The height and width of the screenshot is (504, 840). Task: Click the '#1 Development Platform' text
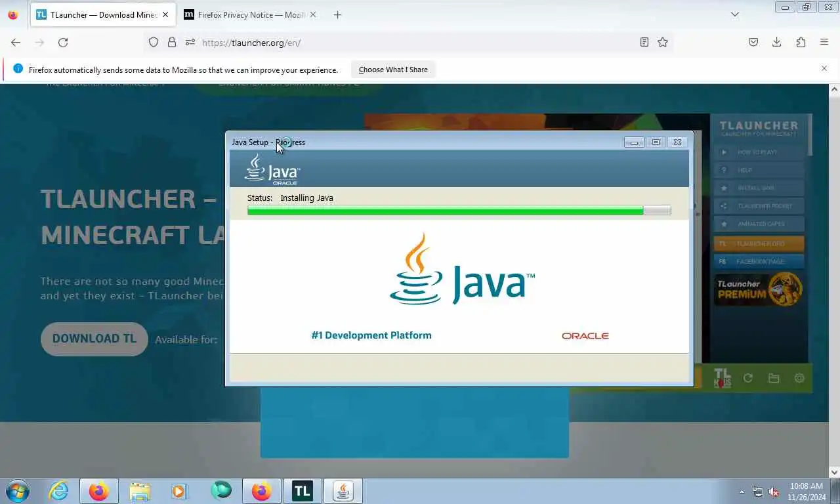[371, 335]
